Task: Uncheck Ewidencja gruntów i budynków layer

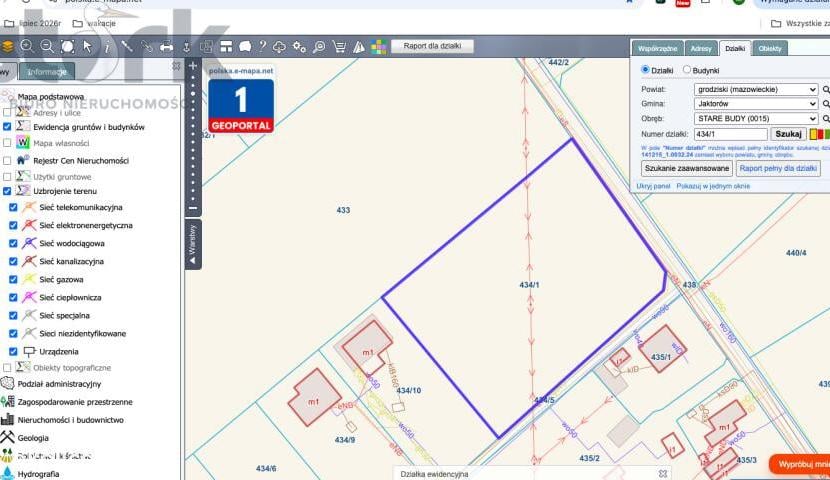Action: pos(7,127)
